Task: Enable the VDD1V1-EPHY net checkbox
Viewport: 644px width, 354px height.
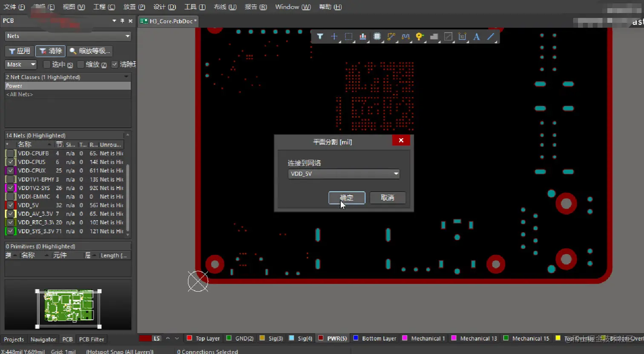Action: 11,180
